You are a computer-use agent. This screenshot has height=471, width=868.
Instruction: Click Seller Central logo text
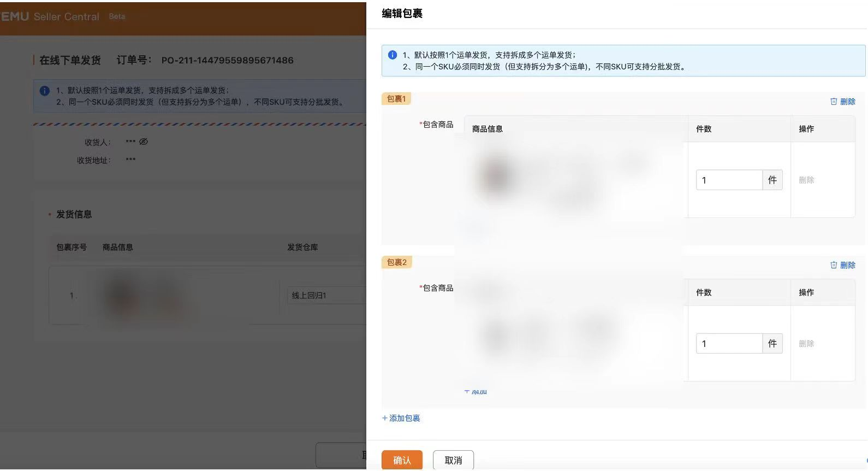coord(67,17)
